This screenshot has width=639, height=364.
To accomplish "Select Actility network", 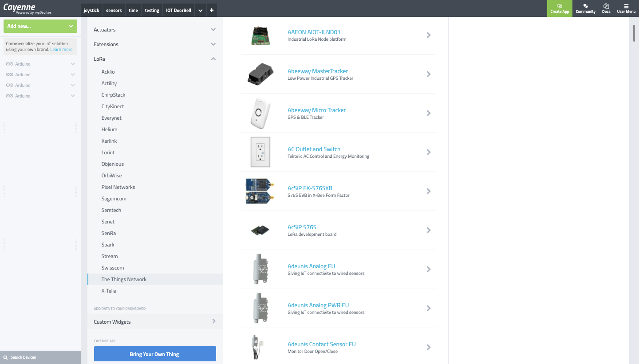I will [109, 83].
